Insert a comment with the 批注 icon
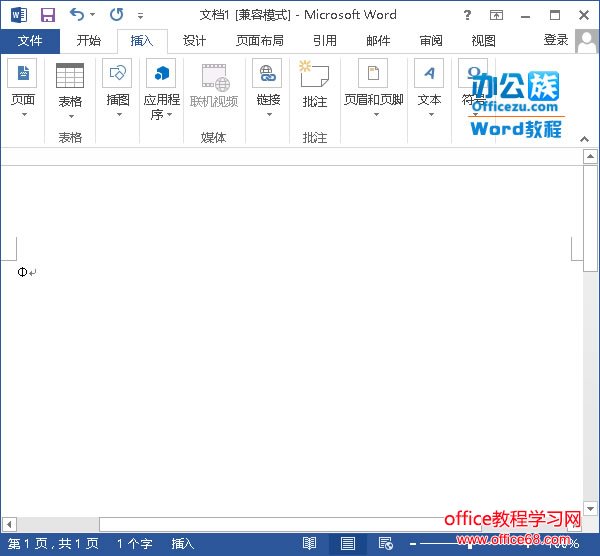Image resolution: width=600 pixels, height=556 pixels. click(x=314, y=74)
